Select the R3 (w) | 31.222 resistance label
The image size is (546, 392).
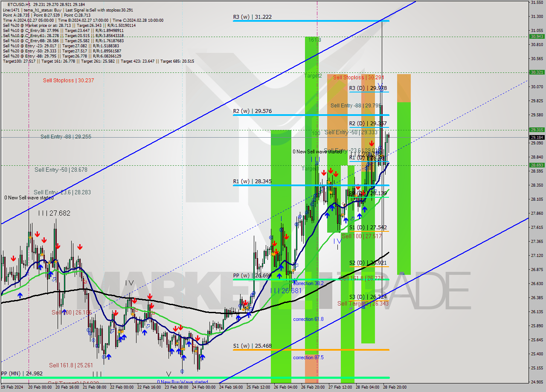point(252,17)
